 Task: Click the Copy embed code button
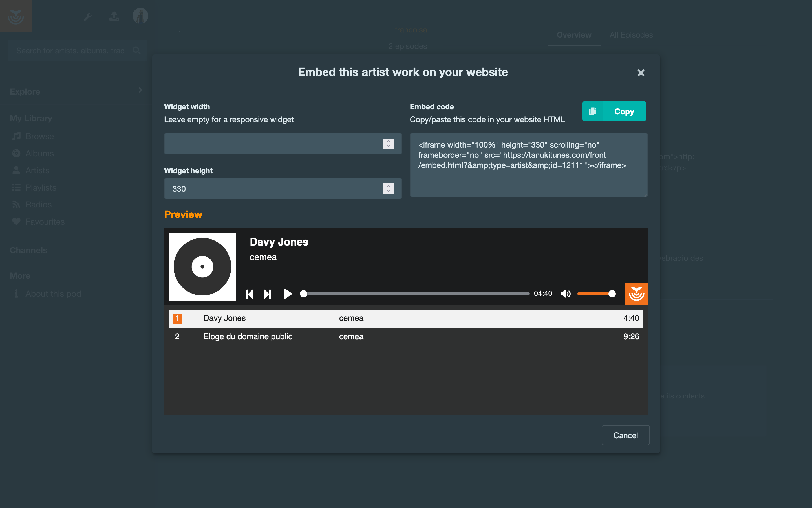pyautogui.click(x=614, y=111)
